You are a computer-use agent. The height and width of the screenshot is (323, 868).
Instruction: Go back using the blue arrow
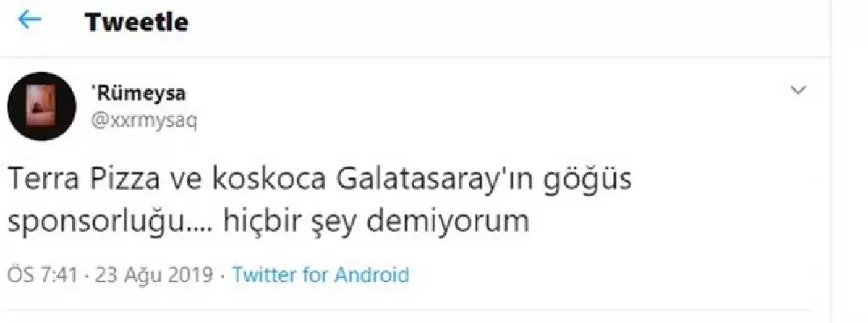coord(29,21)
